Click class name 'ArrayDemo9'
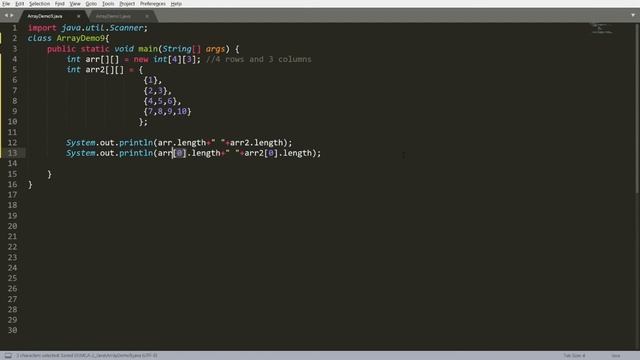This screenshot has width=640, height=360. pos(80,38)
